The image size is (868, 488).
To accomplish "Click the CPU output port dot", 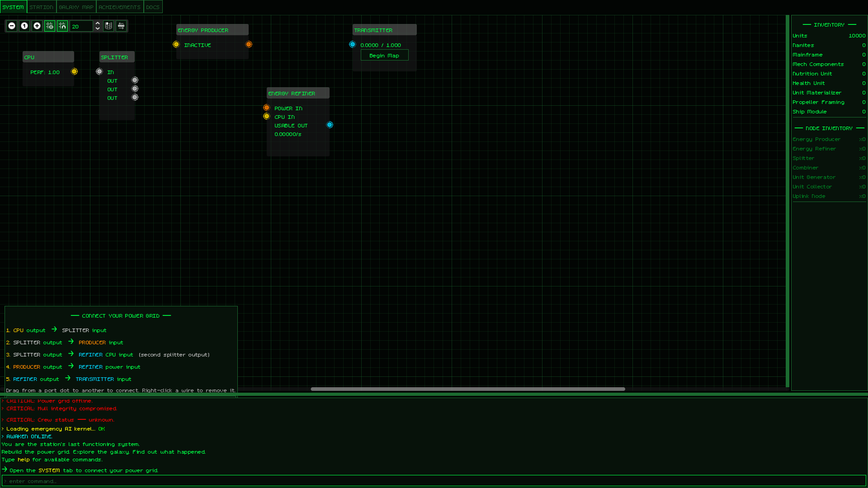I will 75,71.
